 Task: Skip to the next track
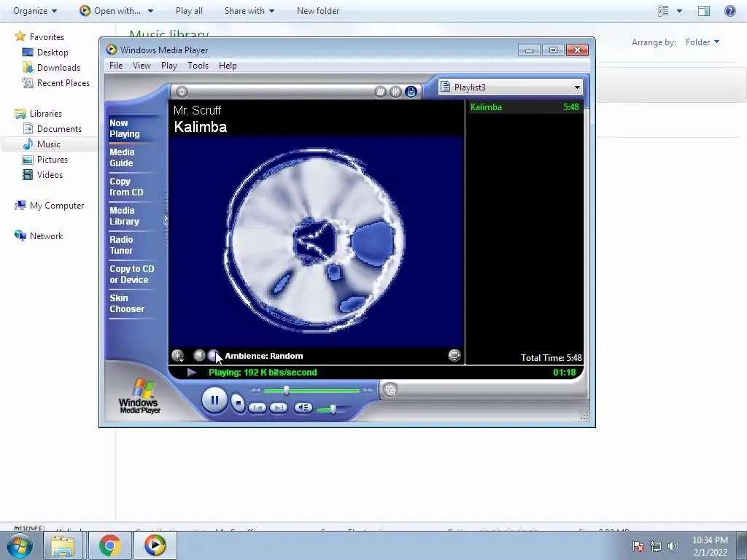(279, 408)
